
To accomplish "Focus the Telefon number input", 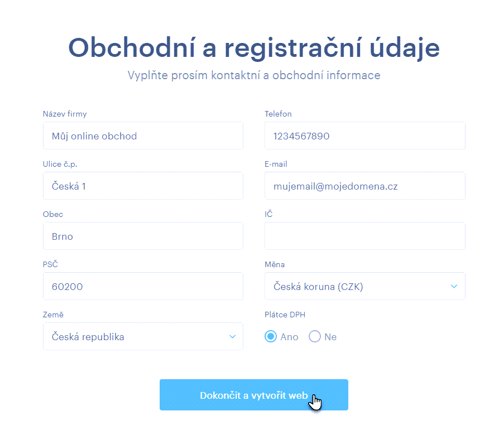I will 364,136.
